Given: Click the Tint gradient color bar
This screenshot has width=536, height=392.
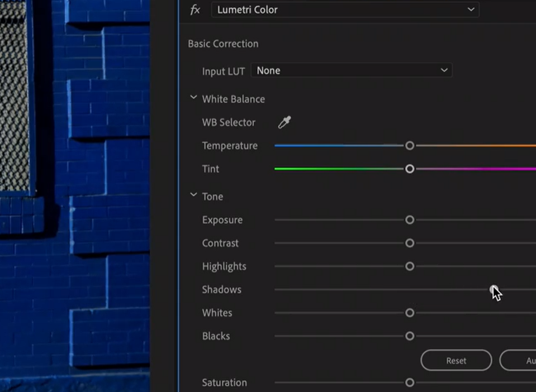Looking at the screenshot, I should [x=335, y=169].
